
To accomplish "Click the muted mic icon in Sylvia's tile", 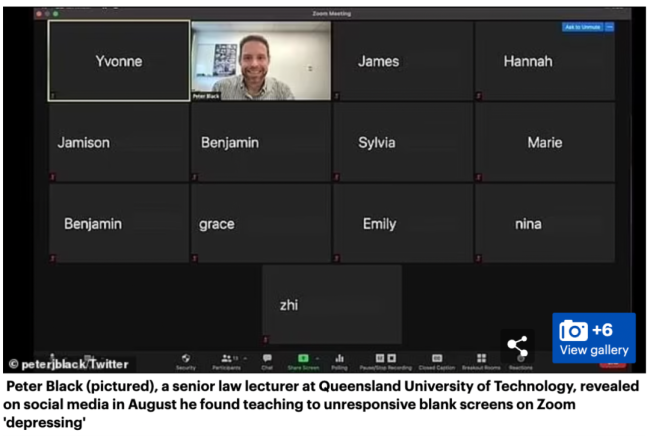I will point(337,177).
